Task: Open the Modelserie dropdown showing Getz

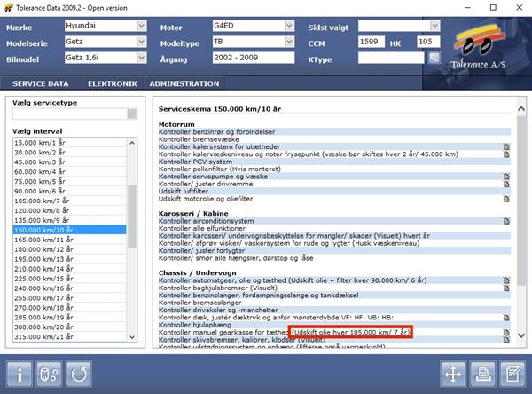Action: (141, 42)
